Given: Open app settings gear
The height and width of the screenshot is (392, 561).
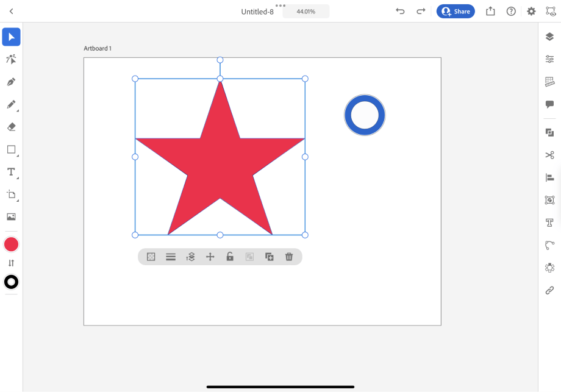Looking at the screenshot, I should 531,12.
